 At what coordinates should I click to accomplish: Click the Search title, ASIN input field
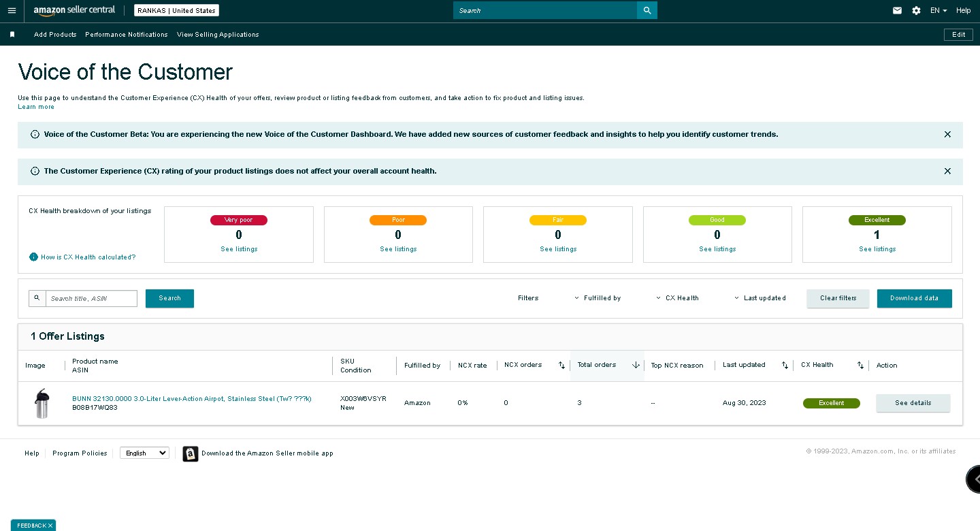[x=91, y=298]
